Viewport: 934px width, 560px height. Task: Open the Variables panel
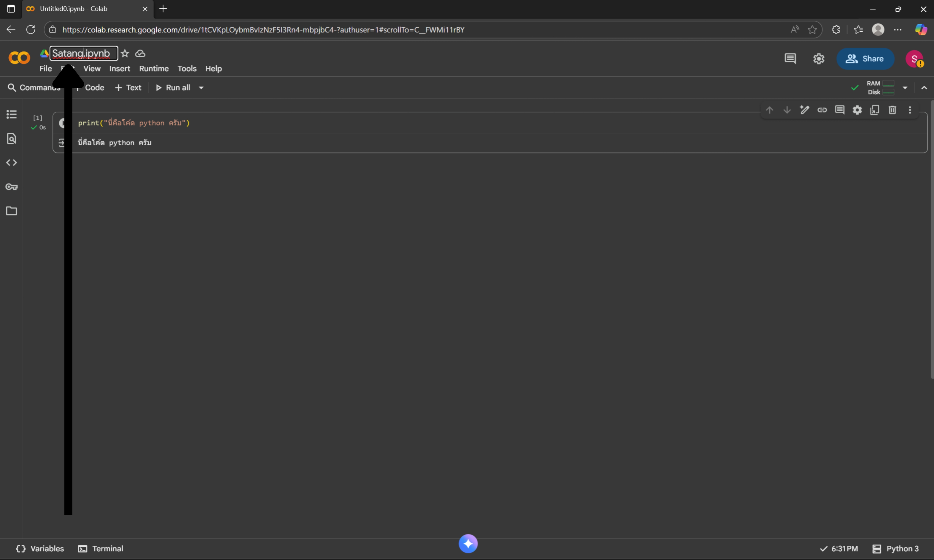pyautogui.click(x=40, y=548)
